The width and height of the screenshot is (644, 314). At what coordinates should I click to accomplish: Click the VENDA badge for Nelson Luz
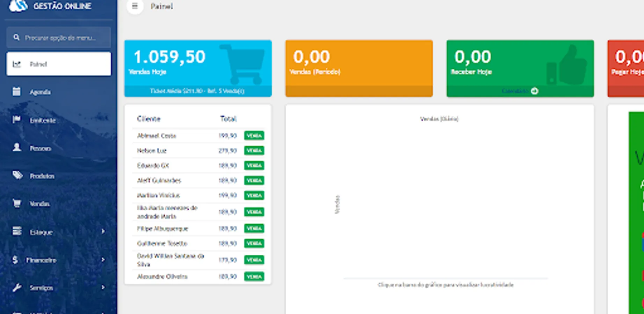pyautogui.click(x=254, y=151)
